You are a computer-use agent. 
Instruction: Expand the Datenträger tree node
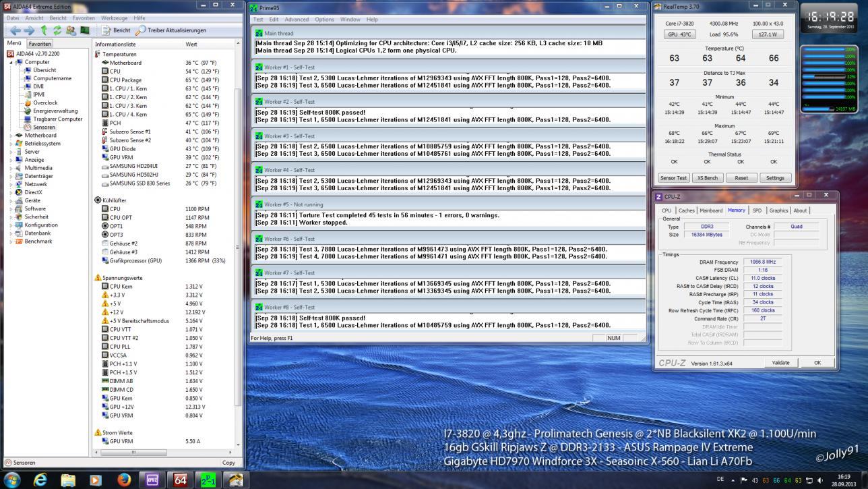pyautogui.click(x=11, y=176)
